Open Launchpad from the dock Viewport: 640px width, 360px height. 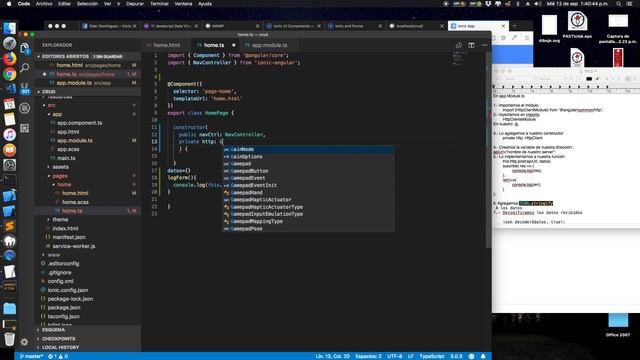click(x=9, y=44)
